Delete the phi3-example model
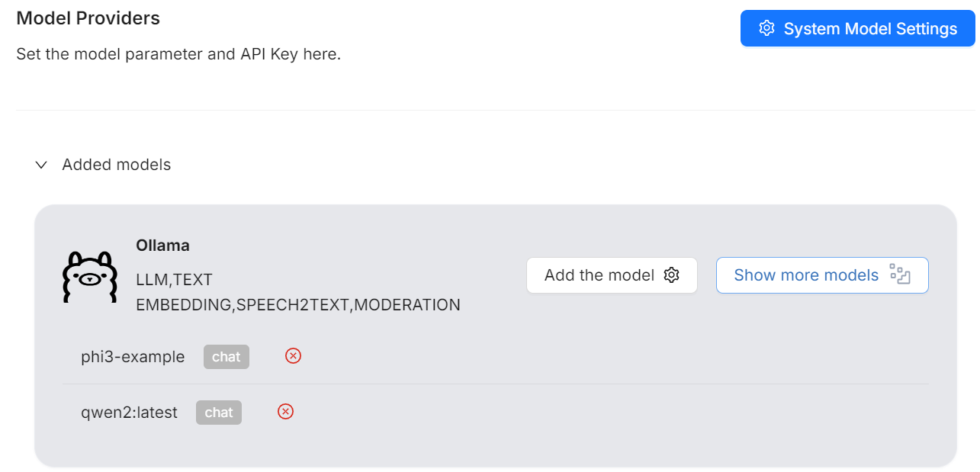Viewport: 980px width, 472px height. pyautogui.click(x=293, y=355)
